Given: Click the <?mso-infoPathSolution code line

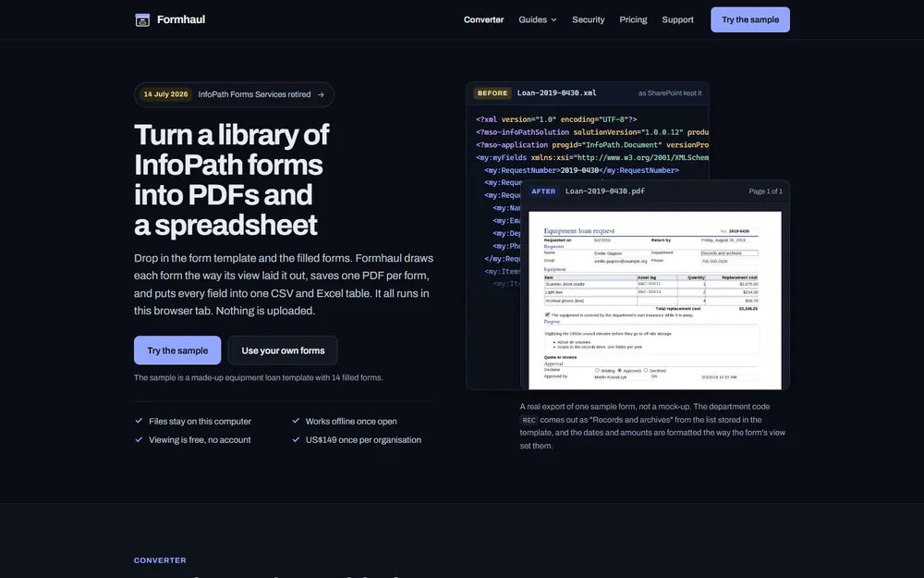Looking at the screenshot, I should pos(591,132).
